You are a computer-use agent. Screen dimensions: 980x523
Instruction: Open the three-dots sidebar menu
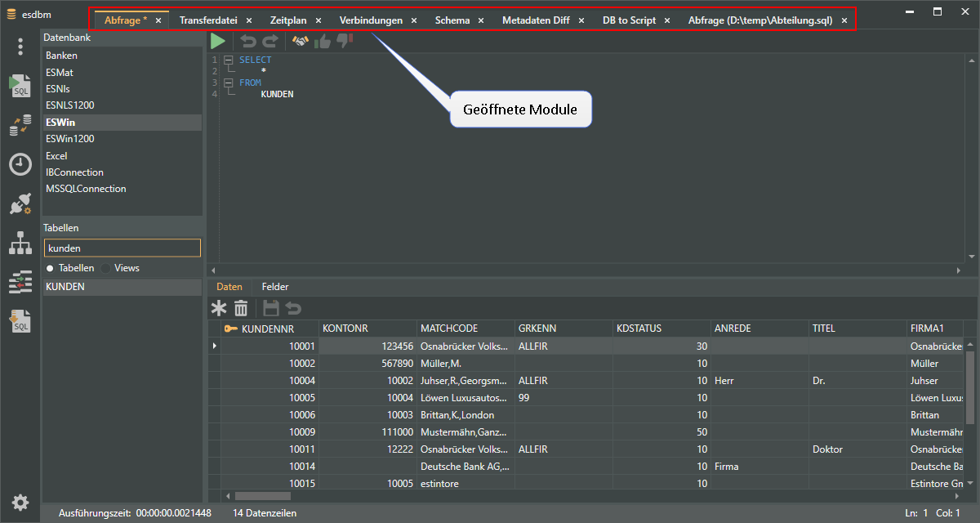[x=20, y=47]
